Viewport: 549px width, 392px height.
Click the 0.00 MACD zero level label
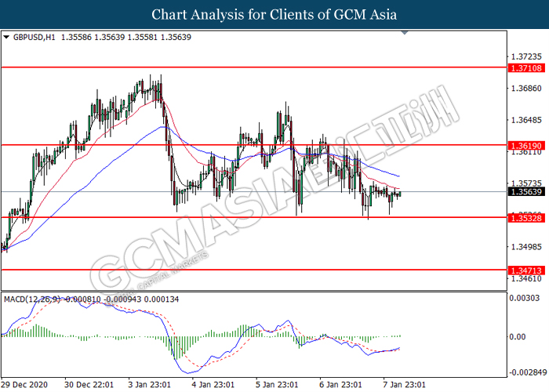(518, 336)
